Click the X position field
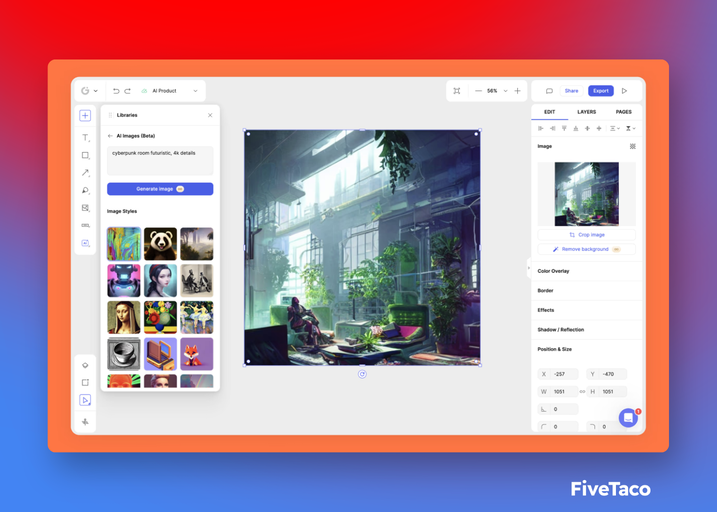The width and height of the screenshot is (717, 512). (558, 374)
